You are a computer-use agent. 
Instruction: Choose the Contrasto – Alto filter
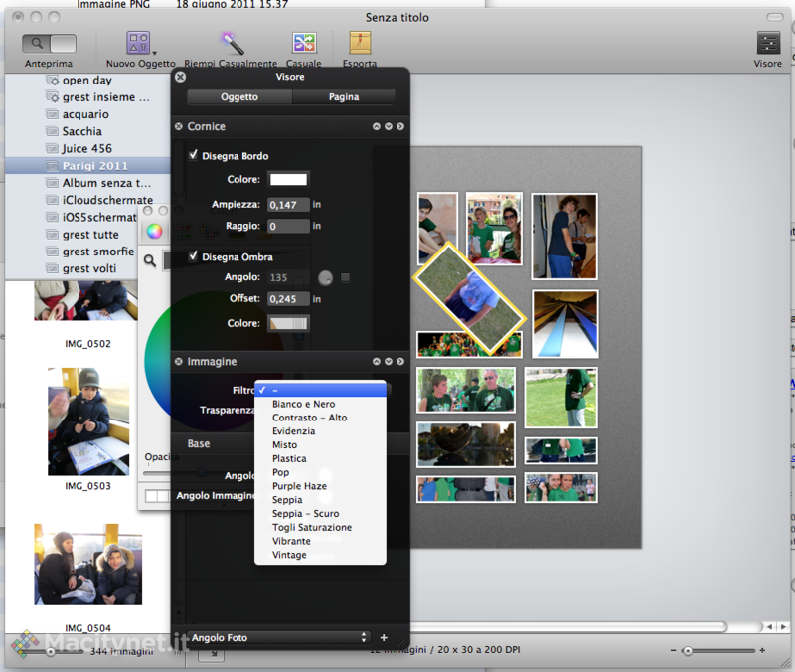pyautogui.click(x=320, y=418)
